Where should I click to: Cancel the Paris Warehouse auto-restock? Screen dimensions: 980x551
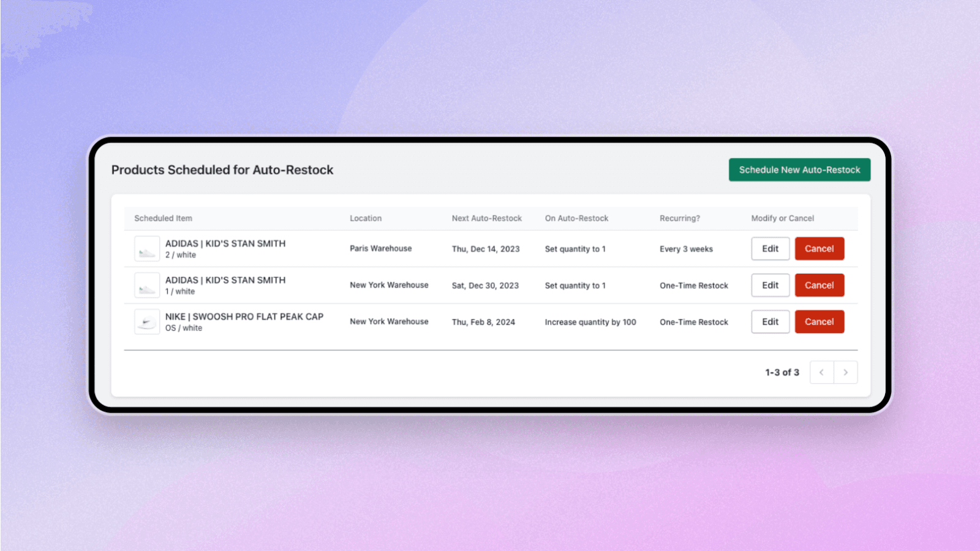[x=819, y=249]
